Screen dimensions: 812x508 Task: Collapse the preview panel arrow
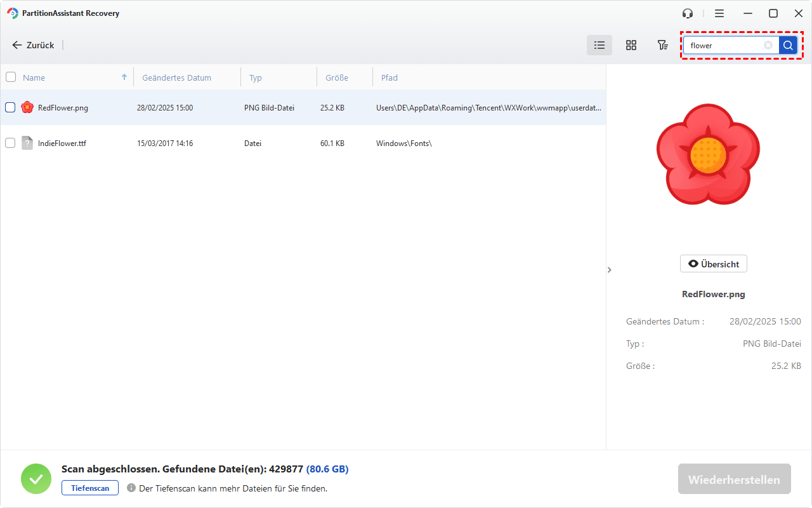click(x=610, y=270)
